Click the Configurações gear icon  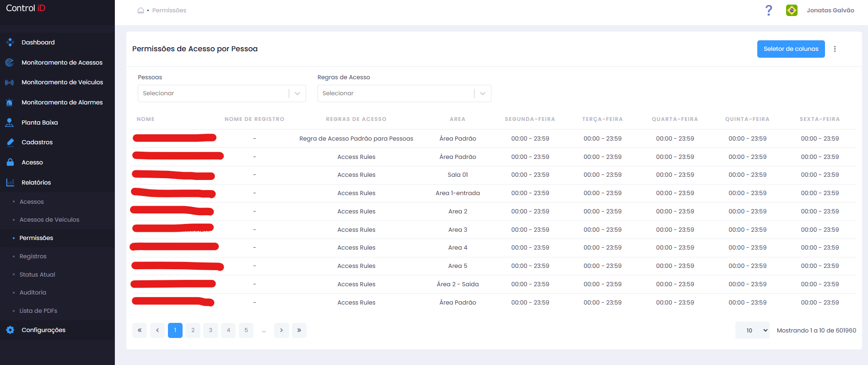pos(10,330)
